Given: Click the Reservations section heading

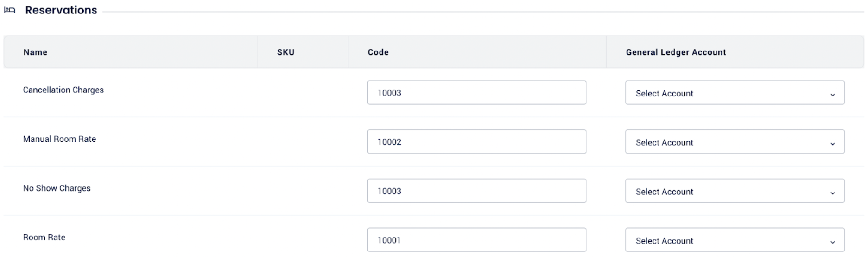Looking at the screenshot, I should [x=61, y=10].
